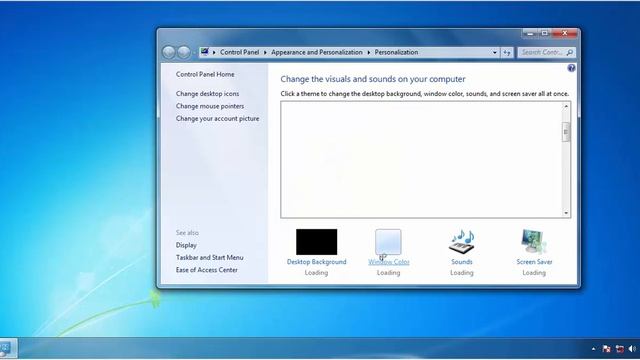Expand the arrow after Control Panel breadcrumb
This screenshot has height=360, width=640.
tap(265, 52)
